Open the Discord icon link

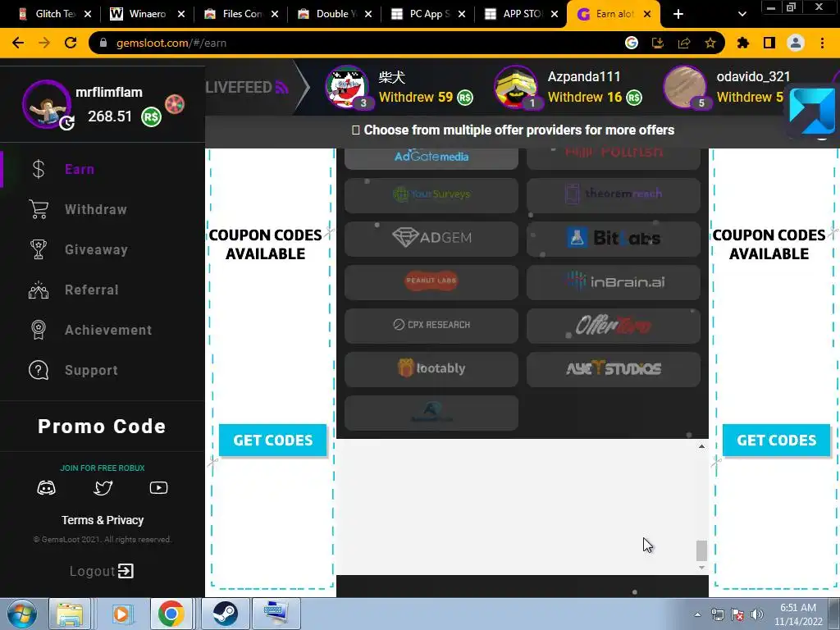[x=46, y=488]
